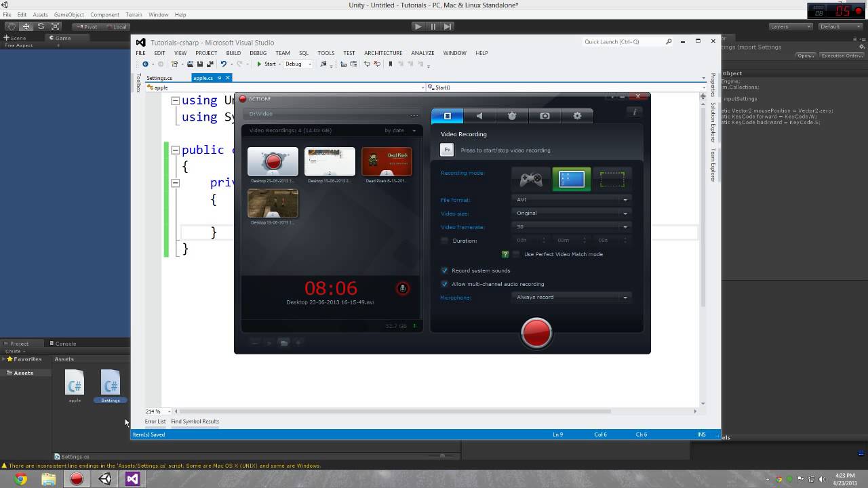
Task: Click the Navigate Backward arrow icon
Action: pos(145,64)
